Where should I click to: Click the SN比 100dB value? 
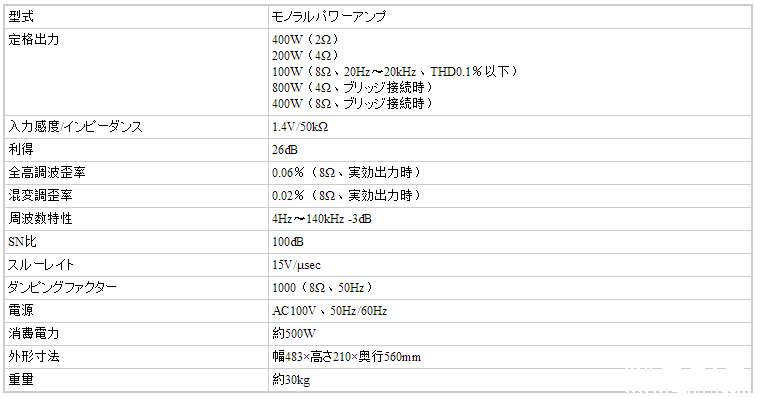click(288, 242)
